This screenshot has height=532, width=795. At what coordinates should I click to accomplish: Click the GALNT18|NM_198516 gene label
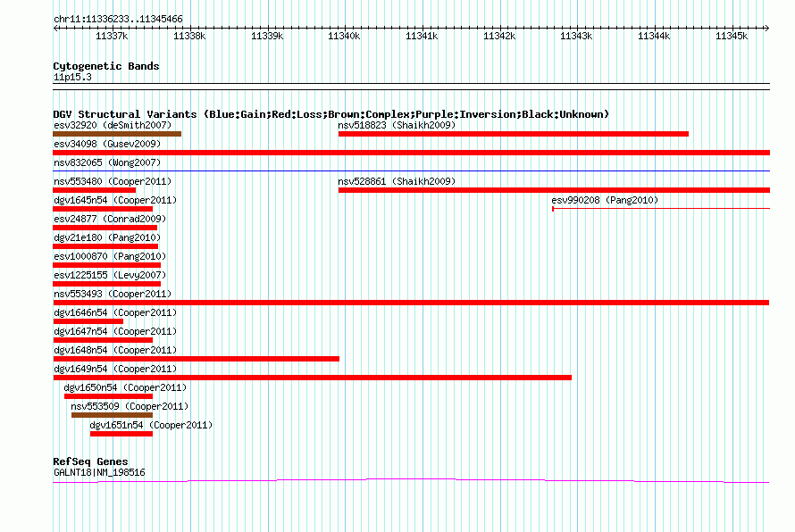[x=99, y=472]
